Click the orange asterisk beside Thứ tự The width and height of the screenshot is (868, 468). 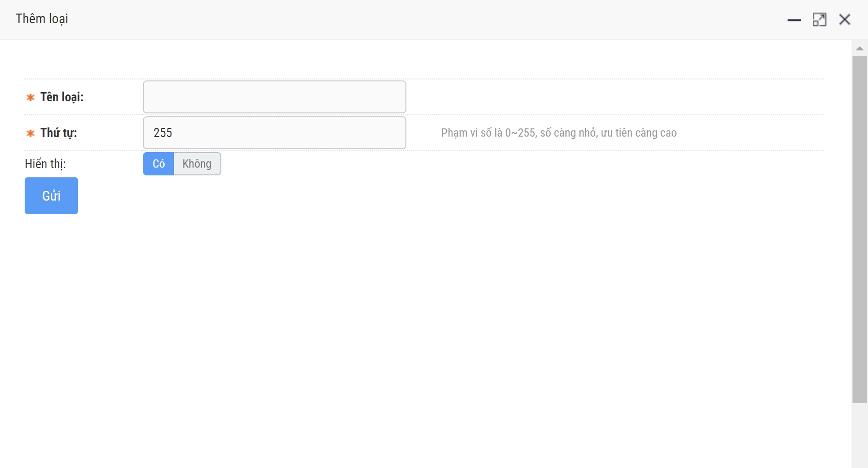(30, 133)
